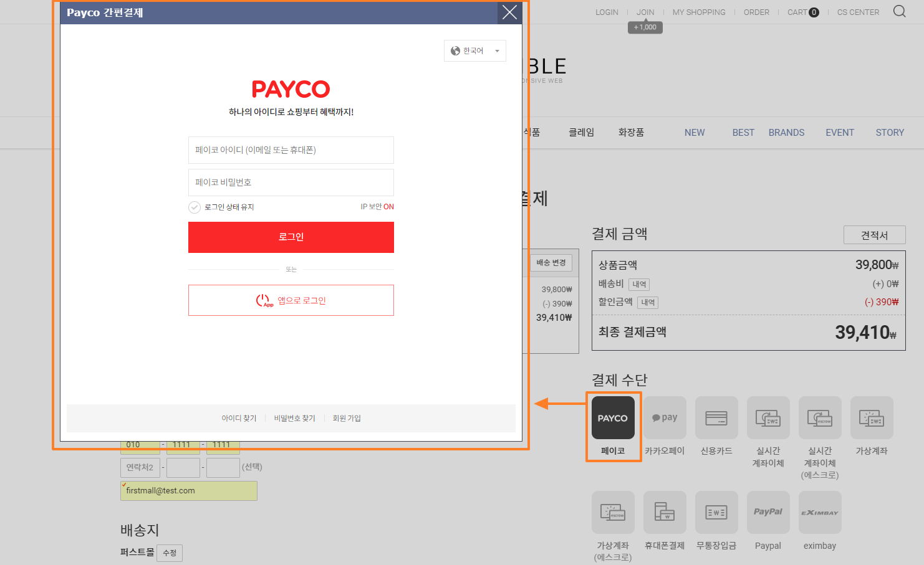924x565 pixels.
Task: Open MY SHOPPING menu item
Action: coord(699,12)
